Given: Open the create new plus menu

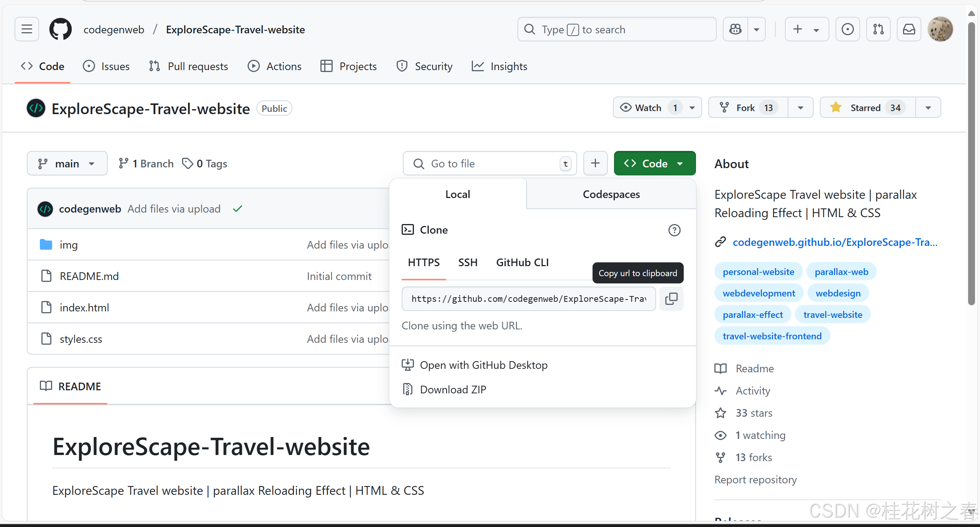Looking at the screenshot, I should [x=806, y=29].
